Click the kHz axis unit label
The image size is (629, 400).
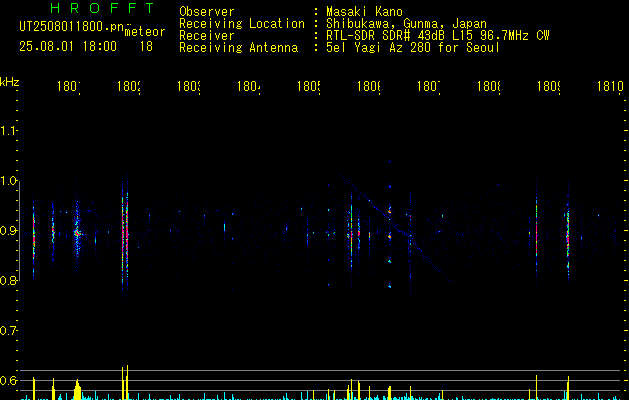pos(10,82)
